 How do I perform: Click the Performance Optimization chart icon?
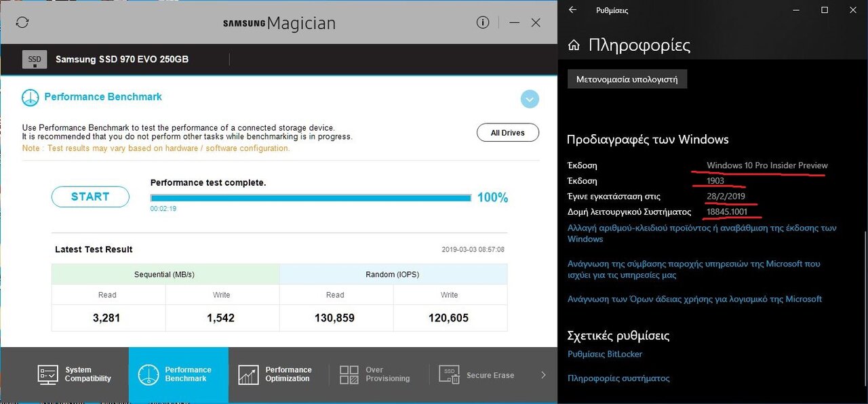point(248,375)
